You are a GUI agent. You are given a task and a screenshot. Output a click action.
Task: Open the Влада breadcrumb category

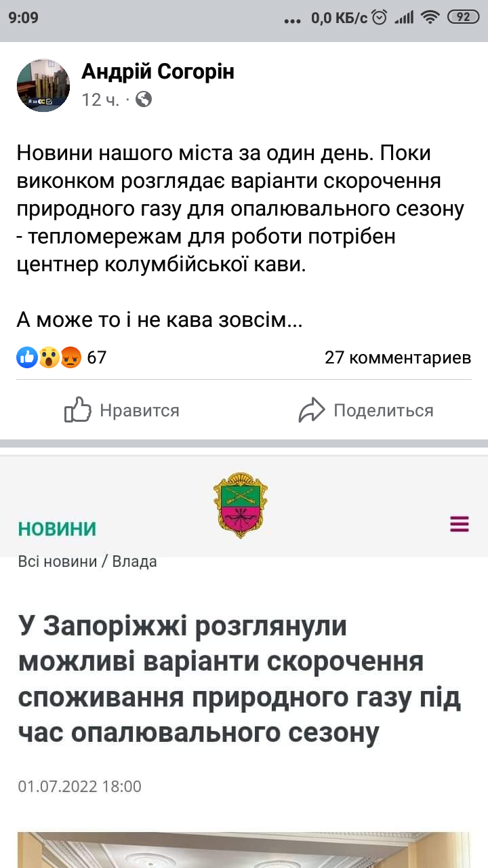tap(134, 561)
